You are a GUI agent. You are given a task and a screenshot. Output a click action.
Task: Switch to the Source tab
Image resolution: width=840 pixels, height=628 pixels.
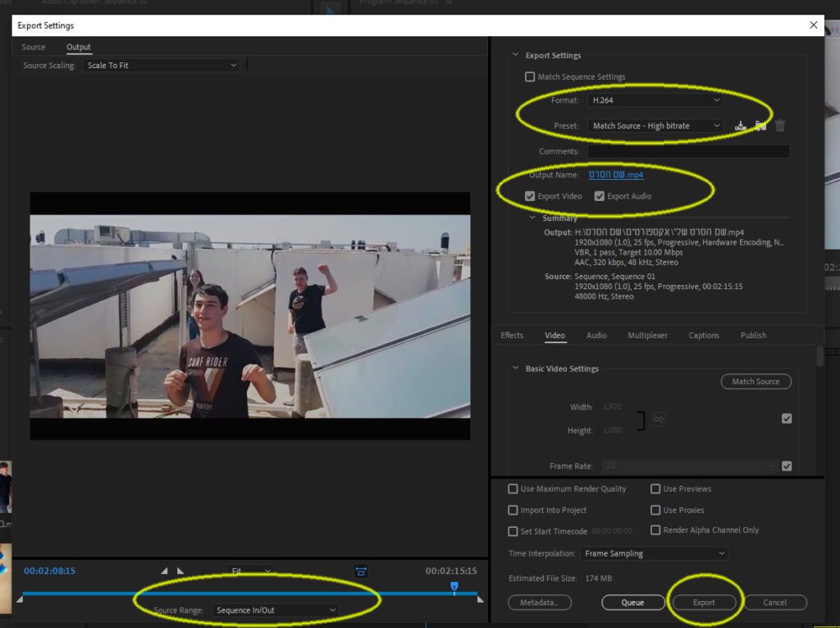pos(34,47)
